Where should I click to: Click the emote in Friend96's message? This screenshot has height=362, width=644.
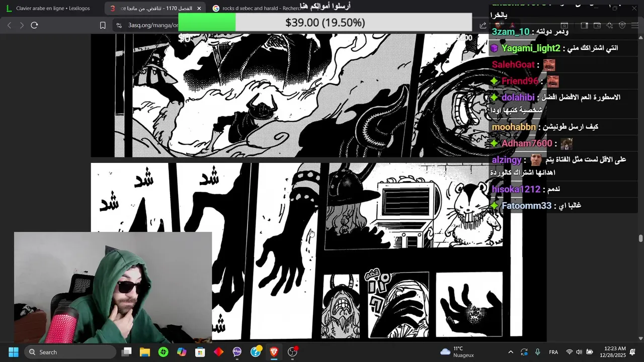point(553,81)
